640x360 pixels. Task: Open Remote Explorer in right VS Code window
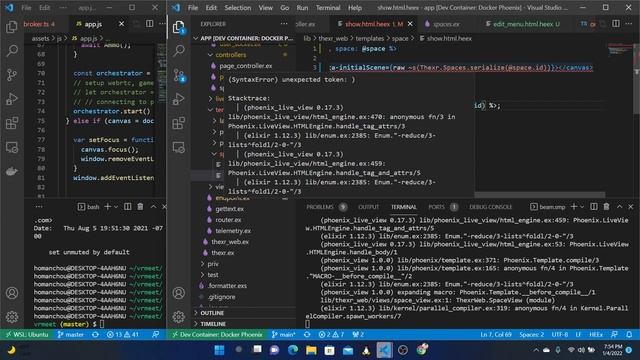[179, 147]
